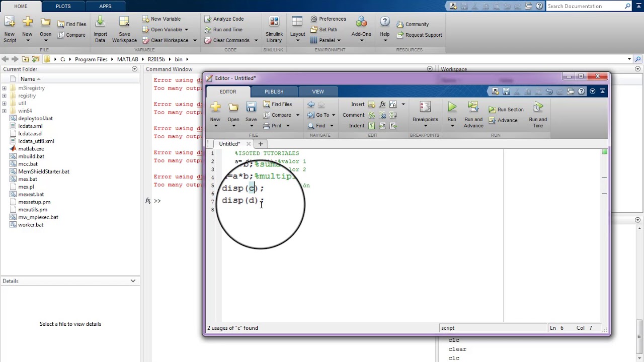644x362 pixels.
Task: Click the smart indent icon
Action: tap(371, 126)
